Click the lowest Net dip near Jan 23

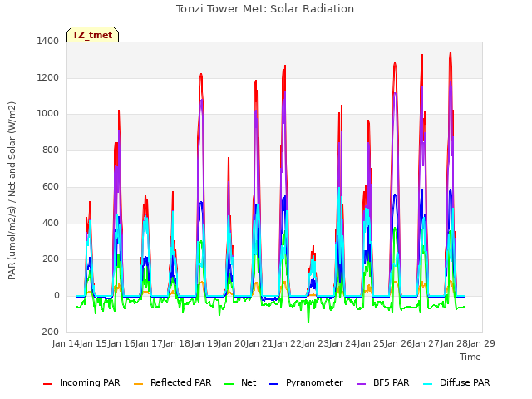[x=308, y=323]
